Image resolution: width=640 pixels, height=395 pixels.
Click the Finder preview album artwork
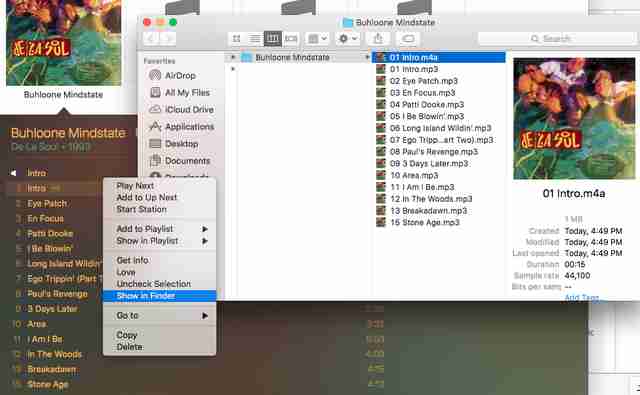click(574, 119)
